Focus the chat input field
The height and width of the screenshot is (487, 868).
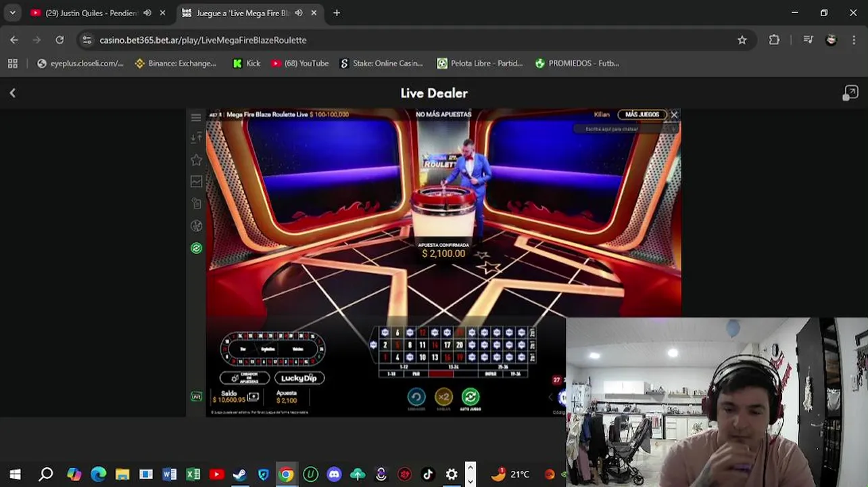[612, 129]
